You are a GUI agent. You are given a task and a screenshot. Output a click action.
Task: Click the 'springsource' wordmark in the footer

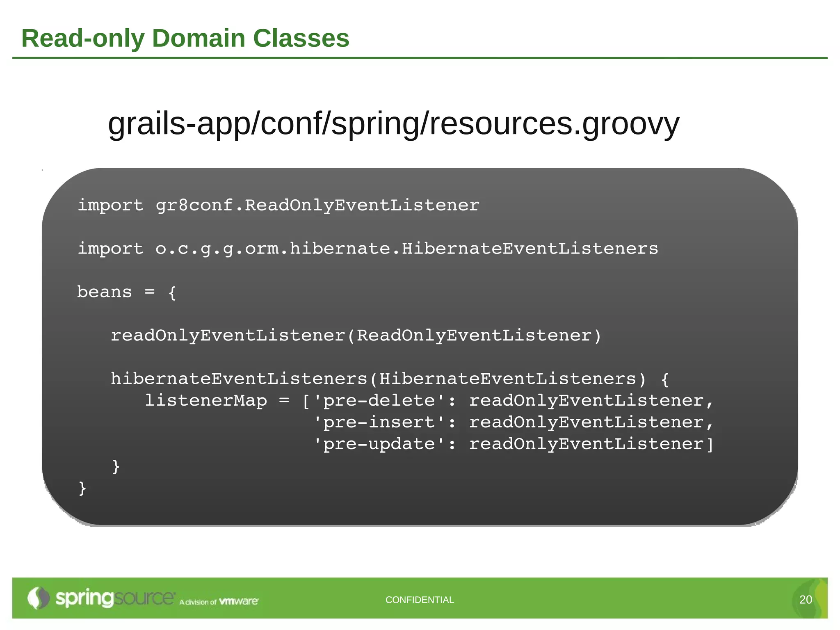point(115,598)
